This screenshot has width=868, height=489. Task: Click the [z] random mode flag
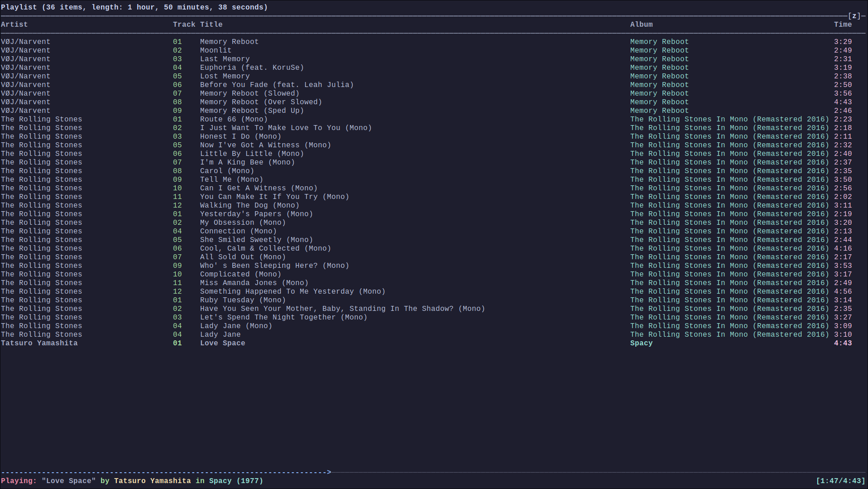tap(854, 16)
